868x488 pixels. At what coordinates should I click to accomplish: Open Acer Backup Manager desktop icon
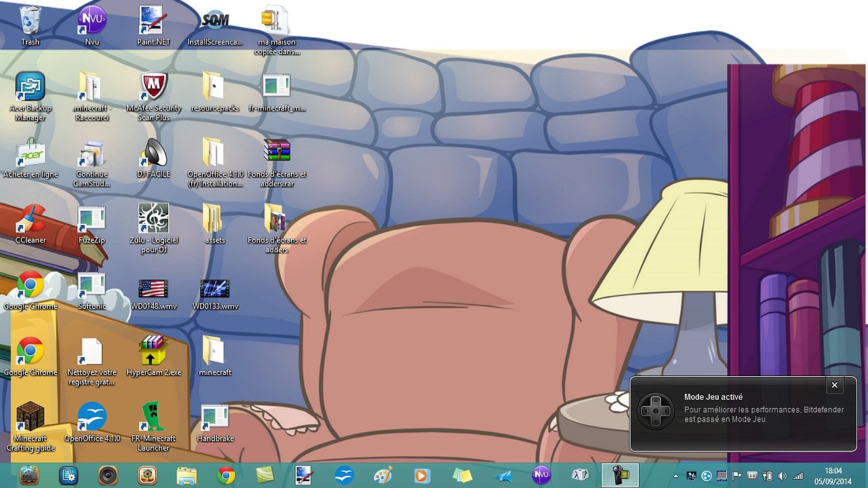pos(30,96)
